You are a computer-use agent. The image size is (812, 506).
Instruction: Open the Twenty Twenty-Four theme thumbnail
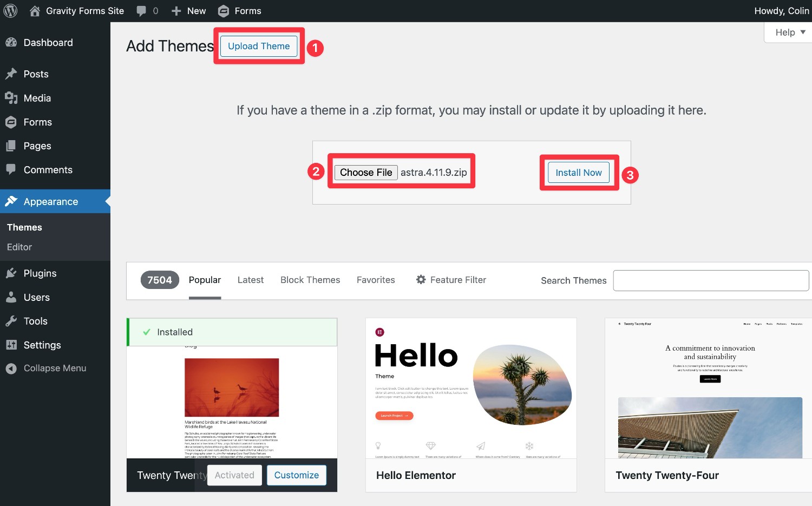pyautogui.click(x=709, y=388)
